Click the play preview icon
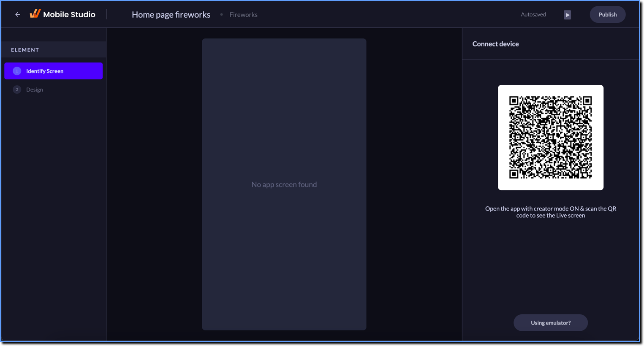644x346 pixels. click(567, 15)
